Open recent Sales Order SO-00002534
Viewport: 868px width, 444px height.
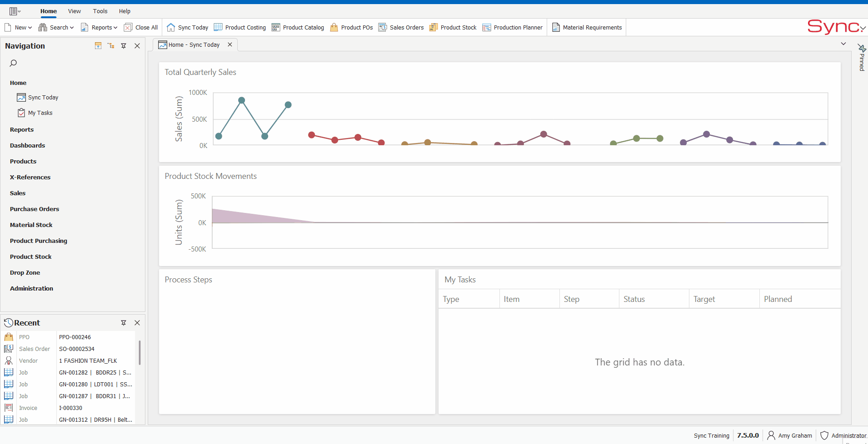[77, 349]
